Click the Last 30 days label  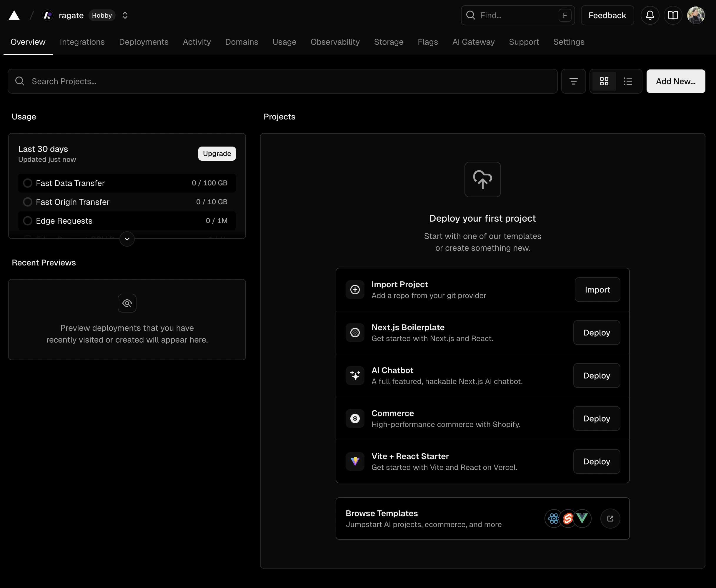(x=43, y=149)
